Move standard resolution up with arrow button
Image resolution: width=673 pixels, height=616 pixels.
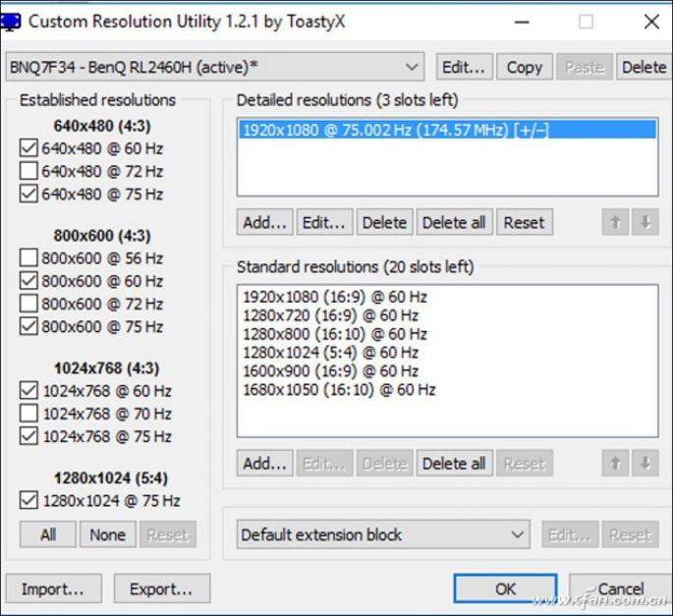(x=615, y=463)
